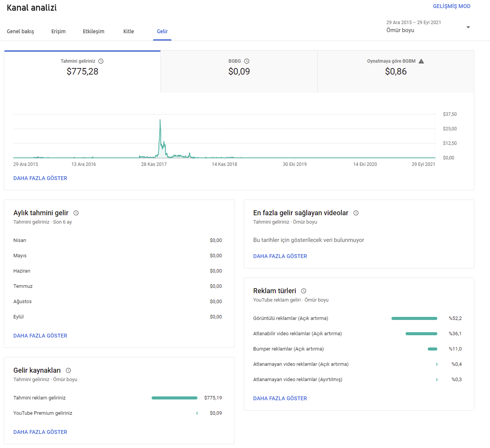Click the clock icon next to Aylık tahmini gelir
The height and width of the screenshot is (448, 490).
click(x=76, y=213)
